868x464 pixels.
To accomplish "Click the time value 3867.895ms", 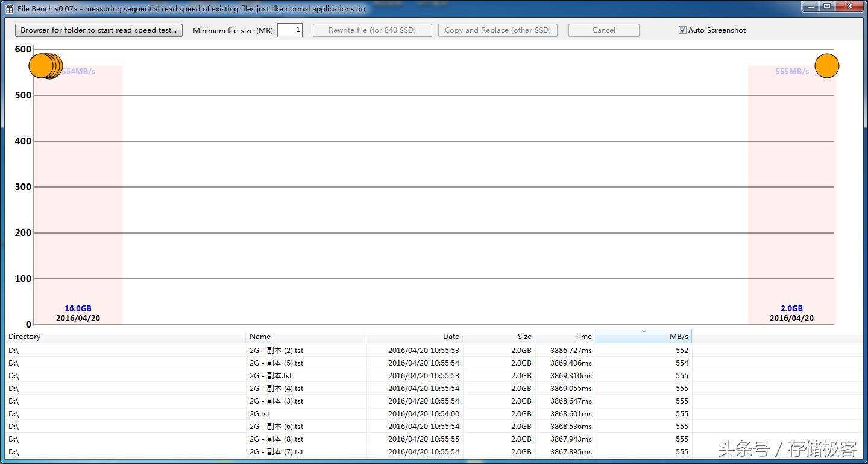I will (571, 452).
